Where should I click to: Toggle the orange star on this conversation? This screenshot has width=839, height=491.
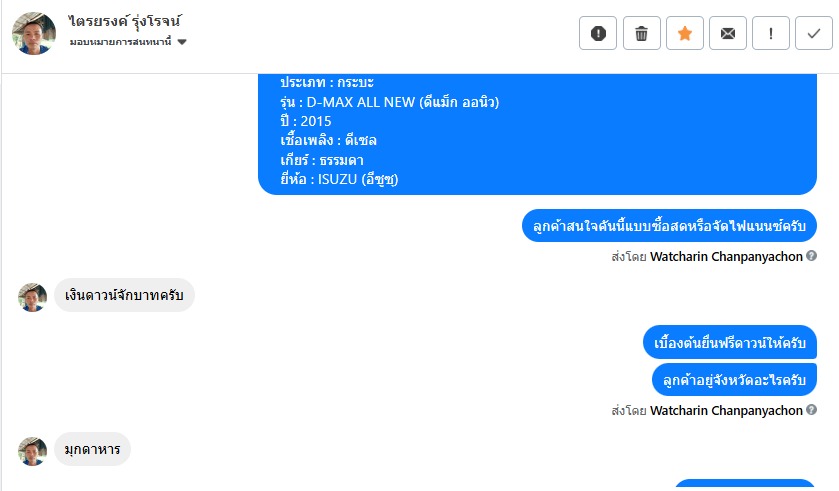pos(684,33)
